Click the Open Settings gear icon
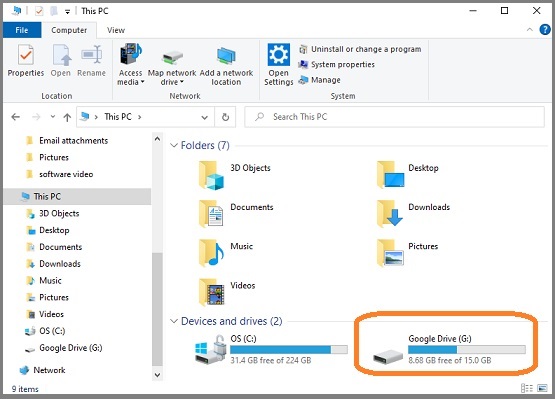Image resolution: width=555 pixels, height=399 pixels. click(x=279, y=55)
